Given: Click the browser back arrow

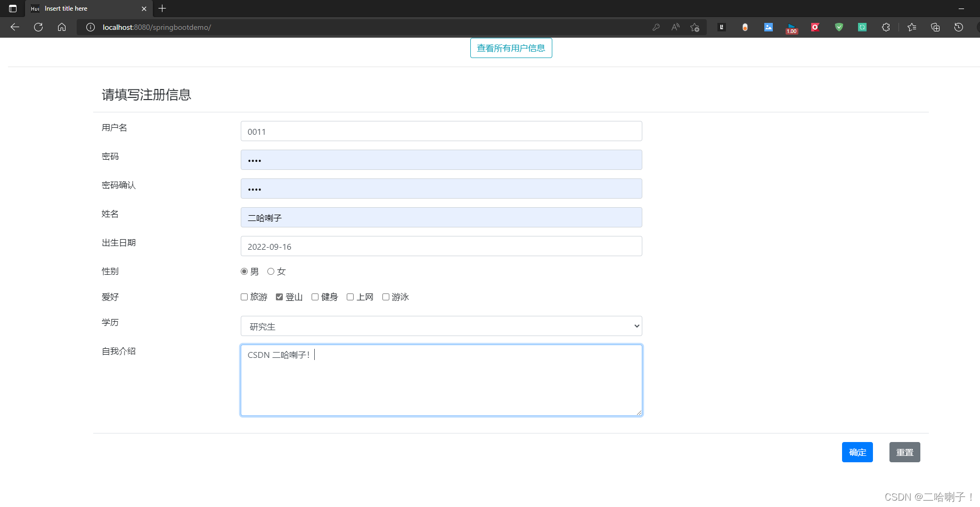Looking at the screenshot, I should coord(15,27).
